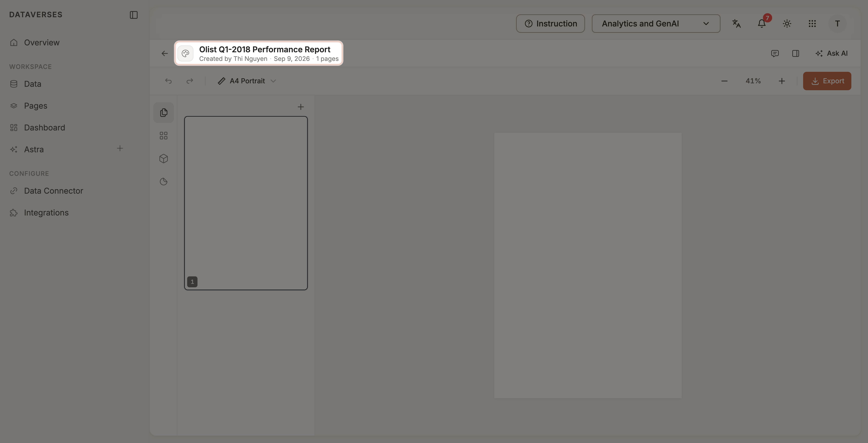868x443 pixels.
Task: Open Ask AI assistant
Action: tap(831, 53)
